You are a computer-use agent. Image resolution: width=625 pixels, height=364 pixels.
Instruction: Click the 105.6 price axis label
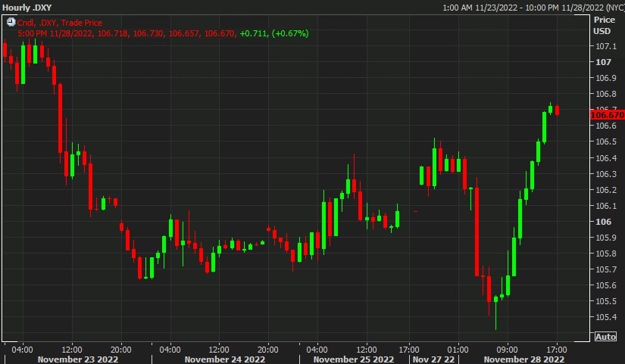click(x=605, y=285)
